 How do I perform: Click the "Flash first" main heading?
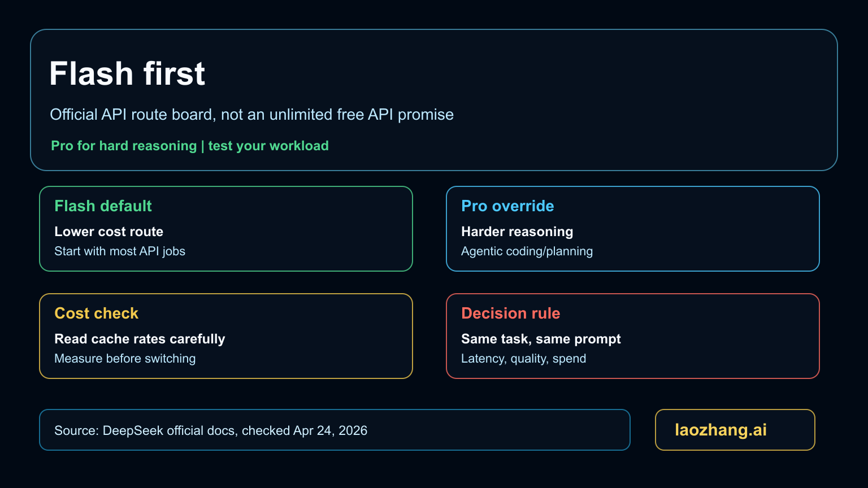[x=127, y=73]
